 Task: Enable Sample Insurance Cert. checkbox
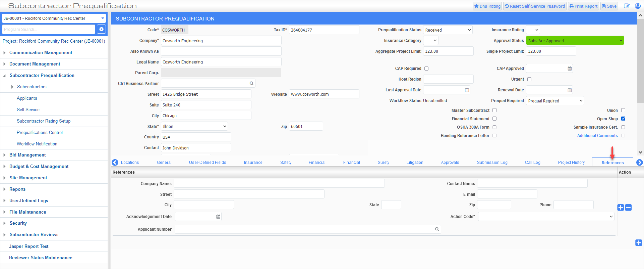[623, 127]
